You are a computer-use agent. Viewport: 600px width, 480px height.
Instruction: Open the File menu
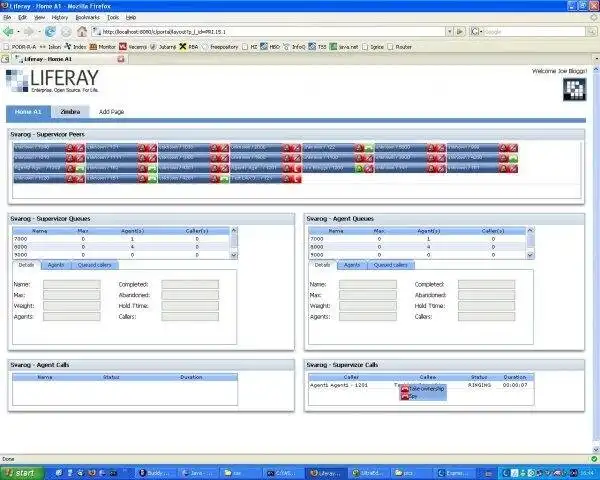point(7,18)
